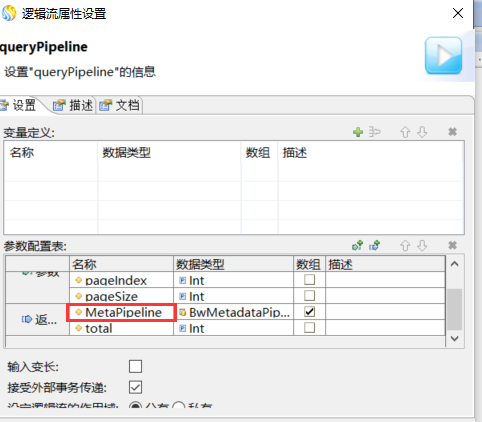Add return parameter icon in parameter table
This screenshot has height=422, width=482.
coord(375,245)
